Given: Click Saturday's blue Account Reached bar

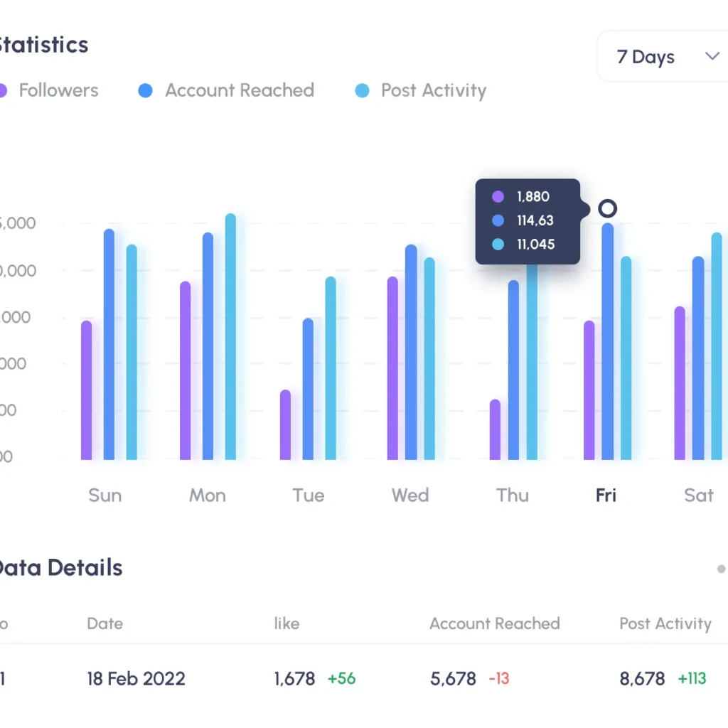Looking at the screenshot, I should [698, 358].
